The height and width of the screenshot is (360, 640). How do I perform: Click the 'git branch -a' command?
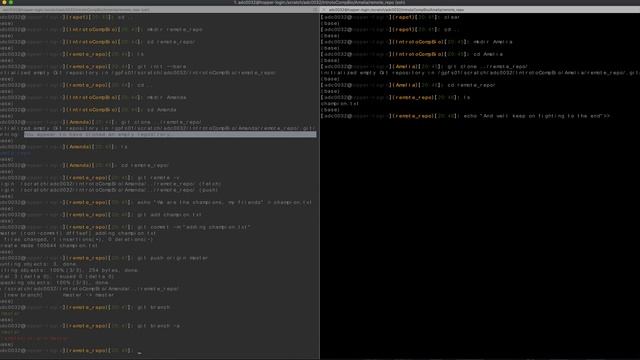159,326
